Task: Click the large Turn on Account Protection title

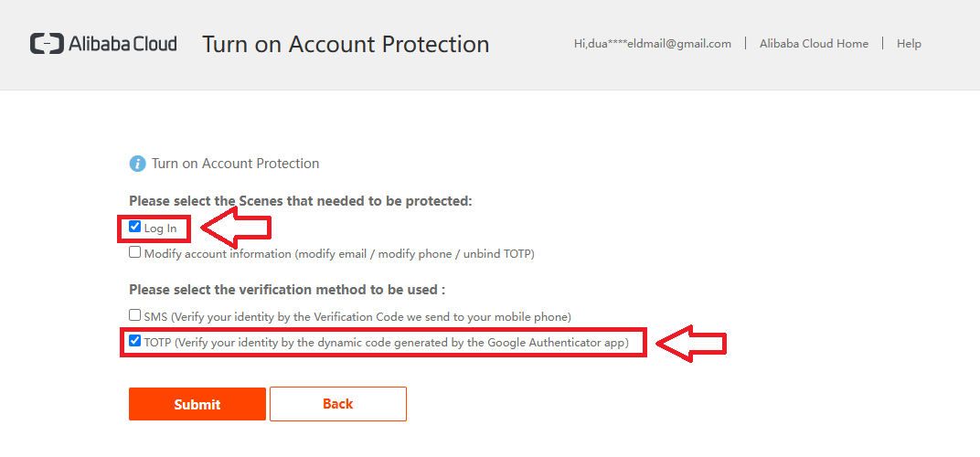Action: (346, 44)
